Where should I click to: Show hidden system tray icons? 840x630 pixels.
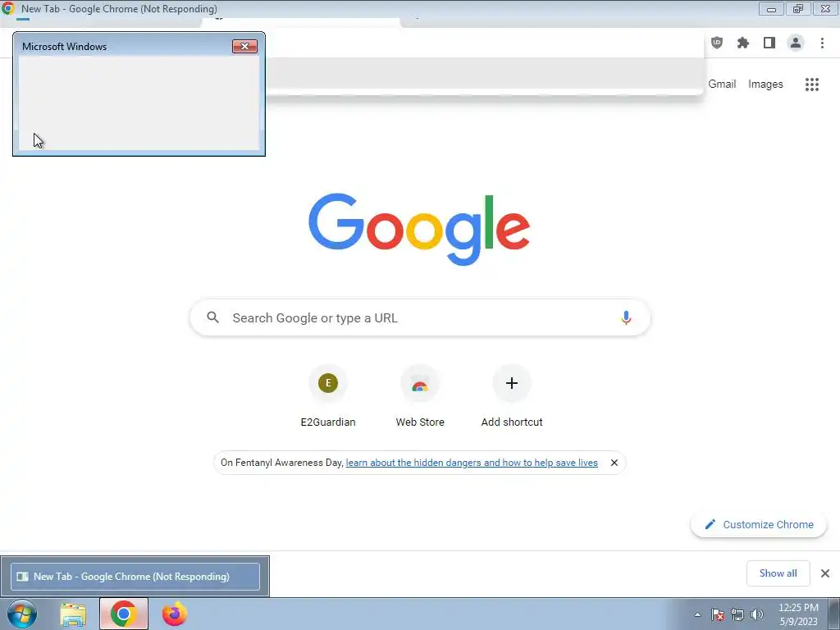pyautogui.click(x=697, y=614)
